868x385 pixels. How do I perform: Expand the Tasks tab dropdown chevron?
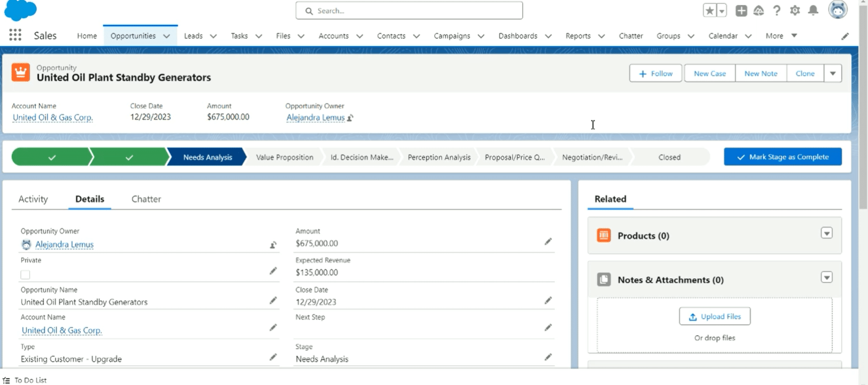tap(259, 36)
